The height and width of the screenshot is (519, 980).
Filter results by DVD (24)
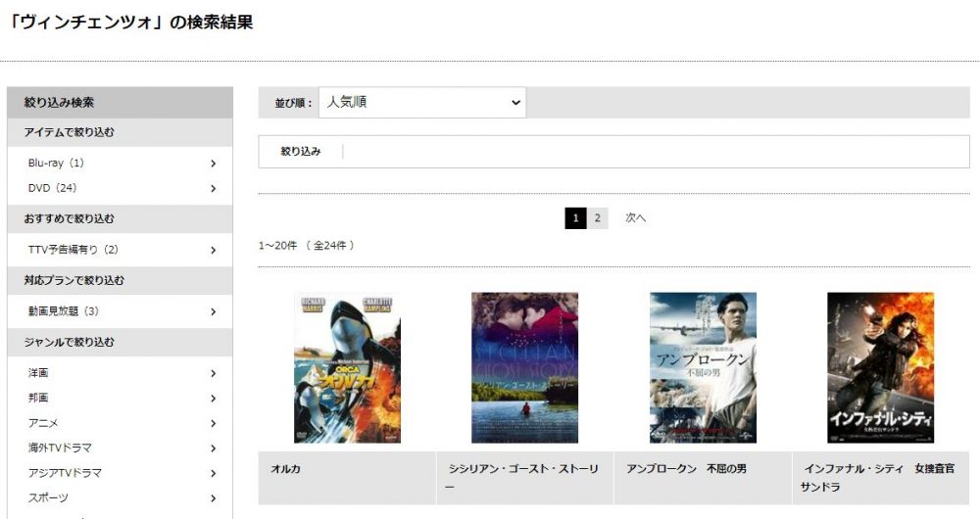tap(52, 188)
